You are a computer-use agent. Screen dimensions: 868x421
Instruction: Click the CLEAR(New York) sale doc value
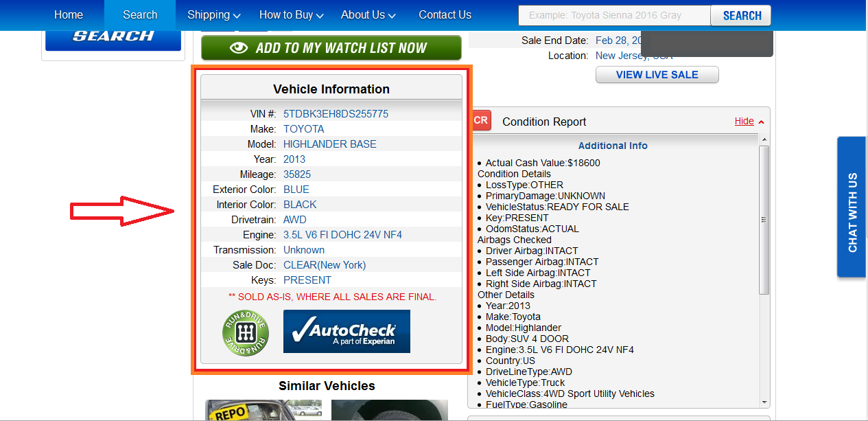click(325, 265)
